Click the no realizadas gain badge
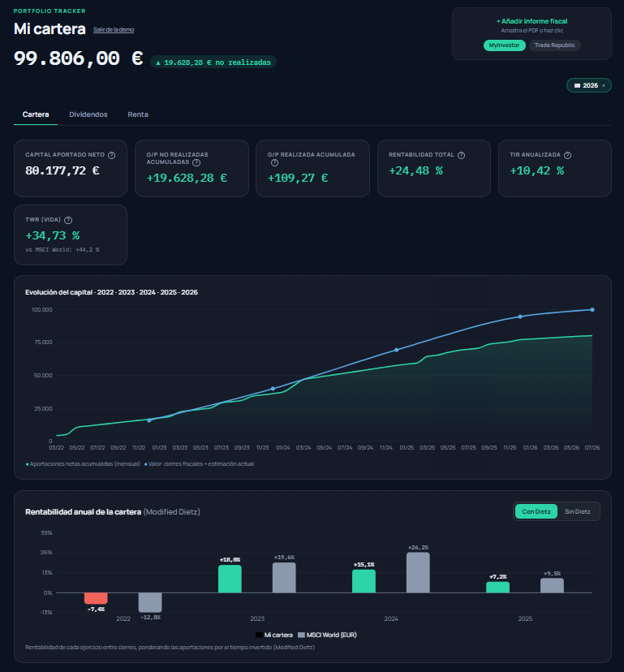 [213, 62]
